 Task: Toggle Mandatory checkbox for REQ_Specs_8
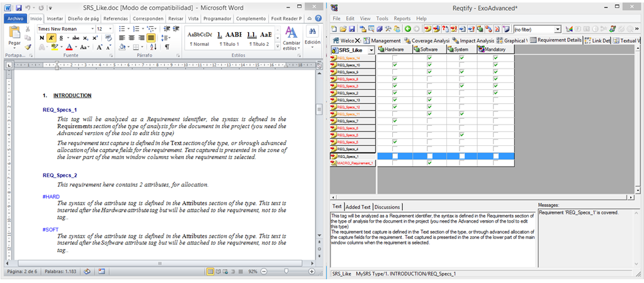[x=495, y=79]
